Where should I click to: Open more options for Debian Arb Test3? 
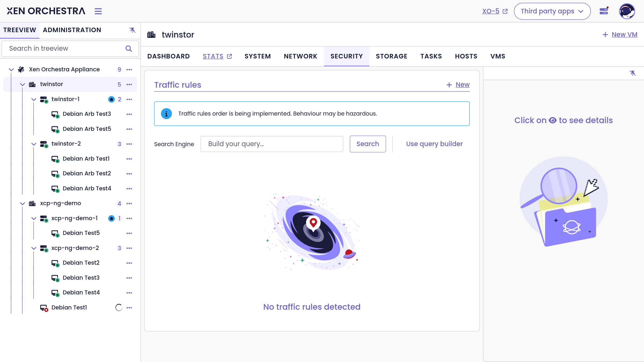pos(129,114)
